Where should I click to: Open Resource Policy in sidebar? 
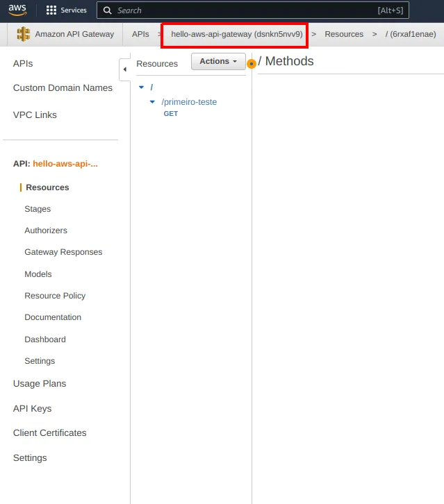coord(55,296)
